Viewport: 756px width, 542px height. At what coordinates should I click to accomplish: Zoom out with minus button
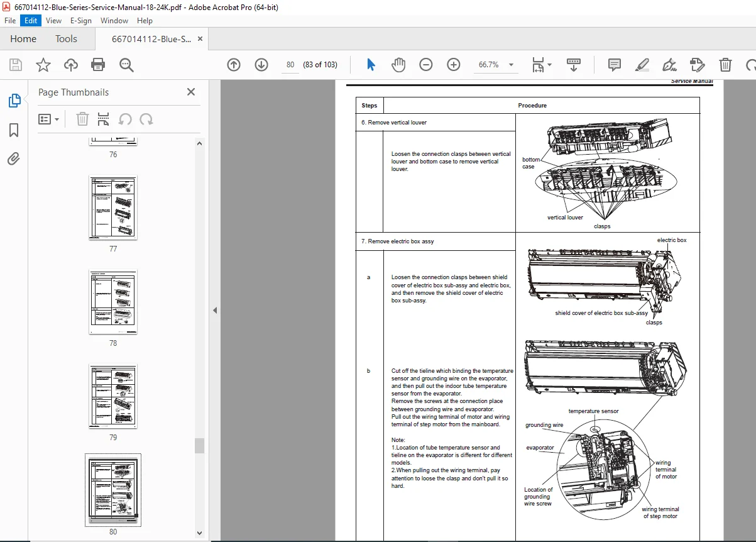coord(426,64)
